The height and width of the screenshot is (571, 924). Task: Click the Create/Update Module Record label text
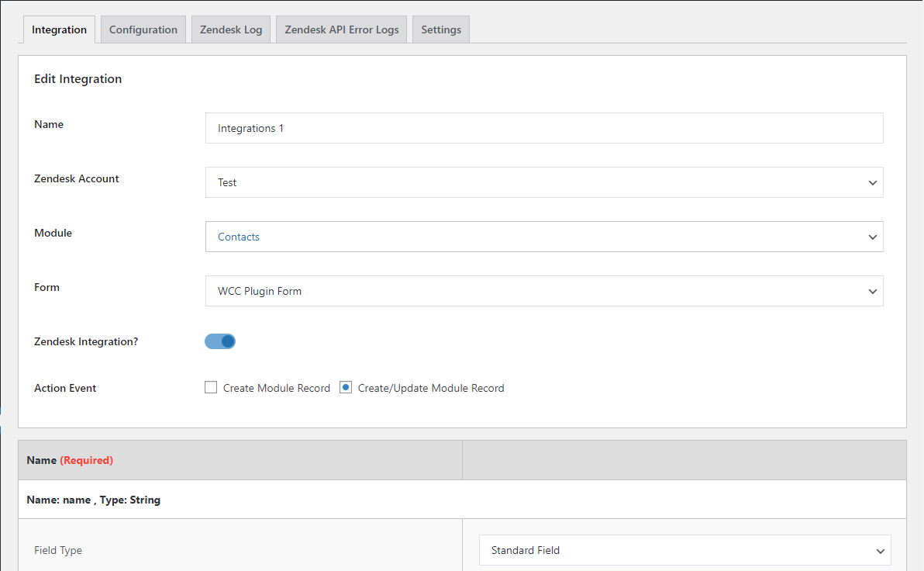click(431, 388)
